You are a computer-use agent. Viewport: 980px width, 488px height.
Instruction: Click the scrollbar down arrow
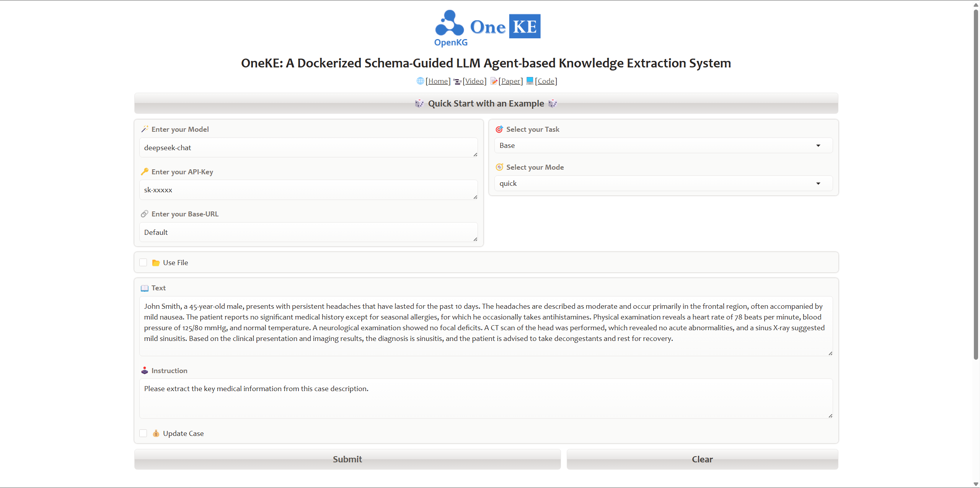[x=976, y=484]
